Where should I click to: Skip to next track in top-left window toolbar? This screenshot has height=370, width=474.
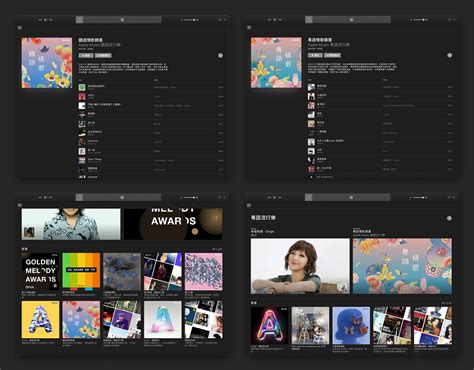[51, 20]
